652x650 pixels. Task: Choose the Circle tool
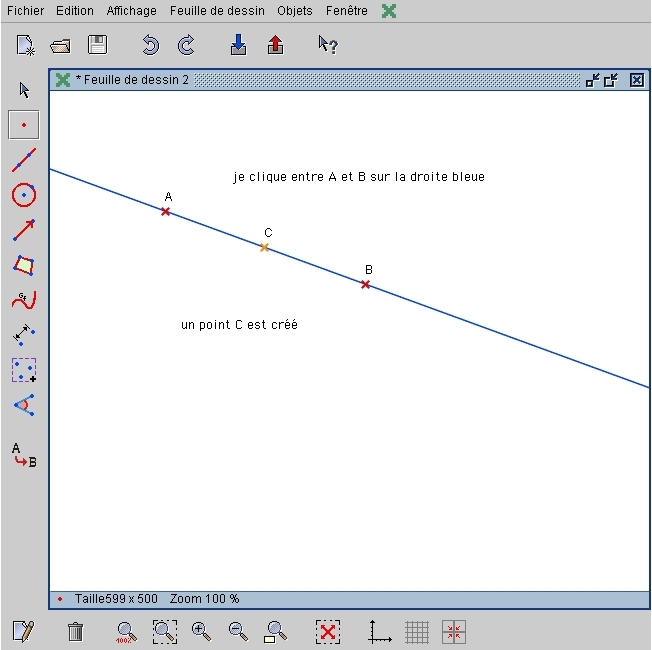[24, 195]
